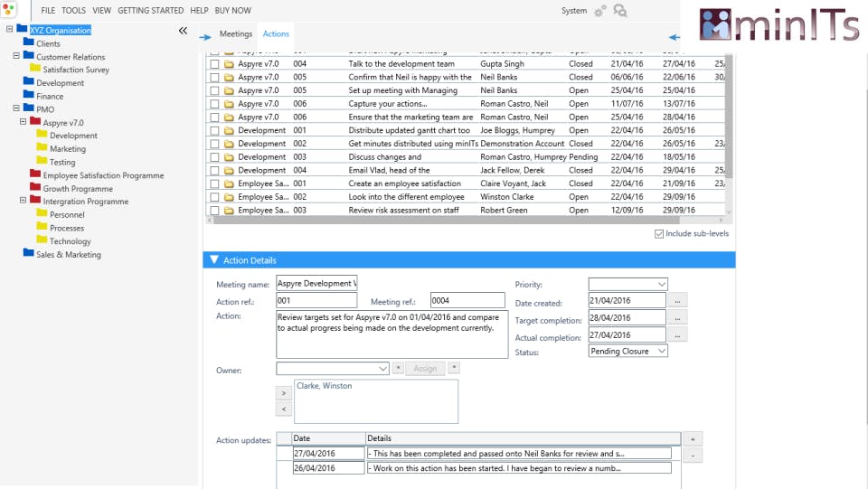Switch to the Actions tab

pyautogui.click(x=276, y=33)
